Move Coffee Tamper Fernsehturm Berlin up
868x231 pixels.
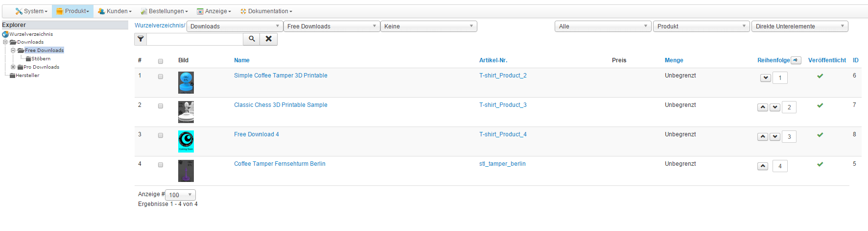pos(763,166)
